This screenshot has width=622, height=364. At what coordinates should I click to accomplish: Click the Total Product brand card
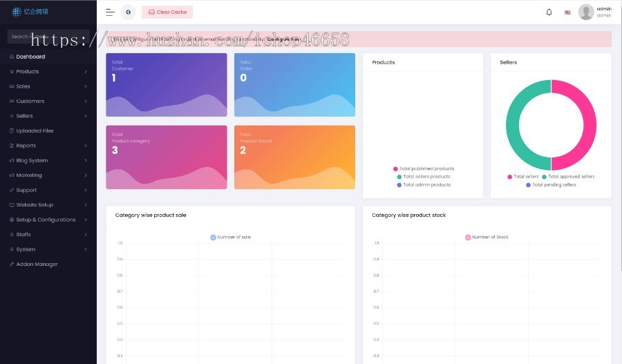(294, 157)
